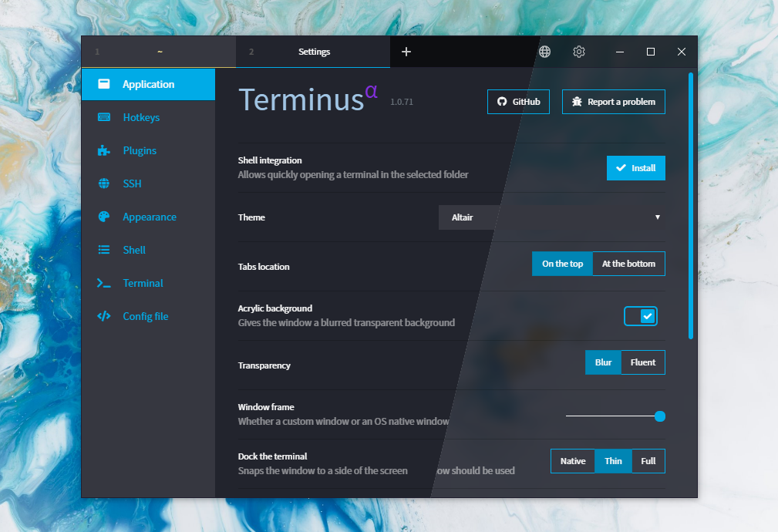Go to SSH settings section
The width and height of the screenshot is (778, 532).
click(x=148, y=184)
